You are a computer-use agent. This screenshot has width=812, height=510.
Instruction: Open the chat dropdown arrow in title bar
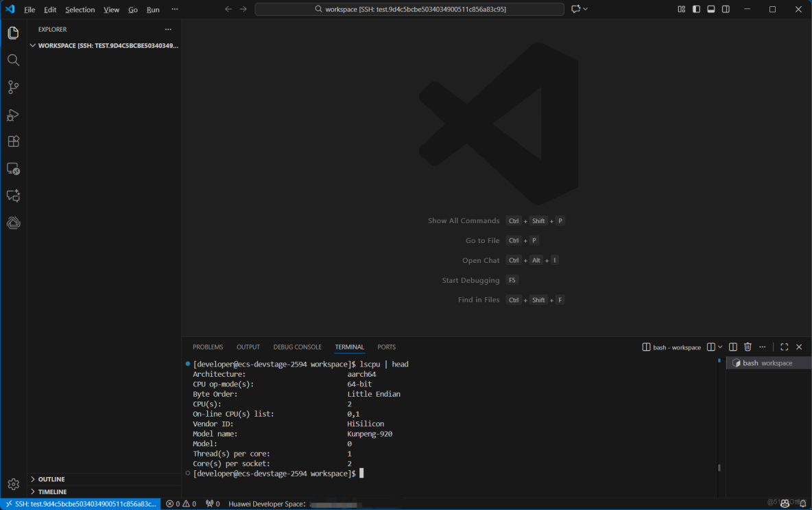(586, 9)
